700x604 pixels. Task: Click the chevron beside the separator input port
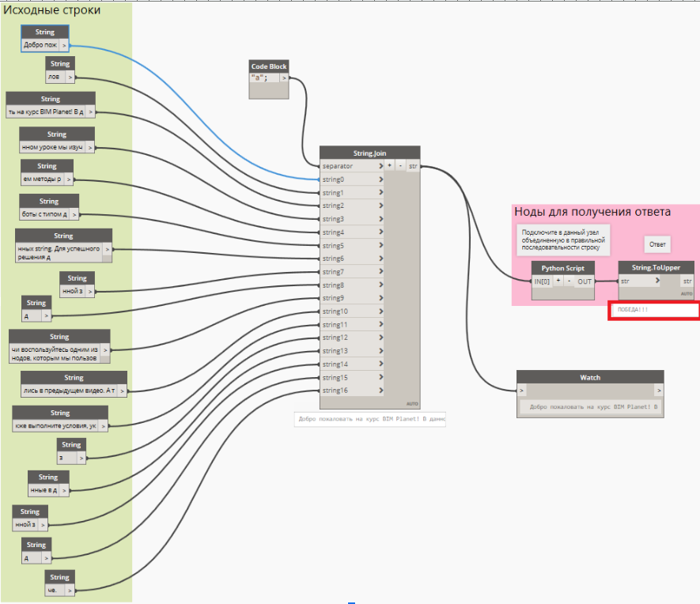point(381,166)
